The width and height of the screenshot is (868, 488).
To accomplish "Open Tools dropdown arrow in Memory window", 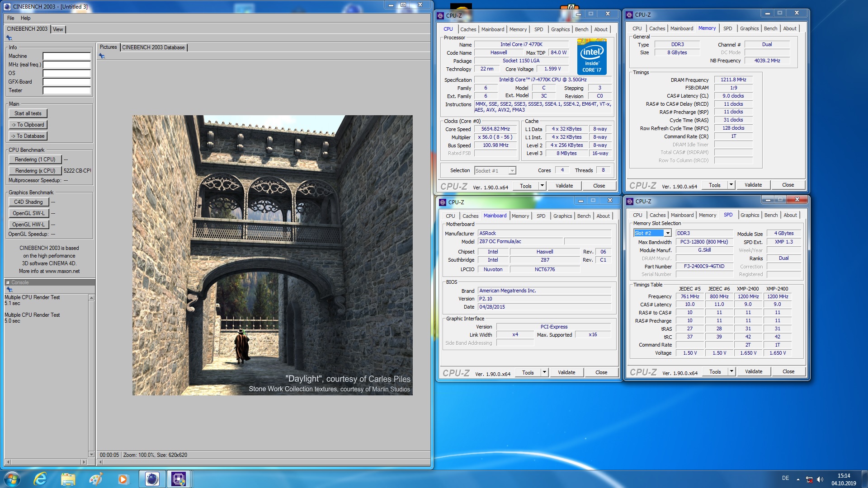I will point(731,185).
